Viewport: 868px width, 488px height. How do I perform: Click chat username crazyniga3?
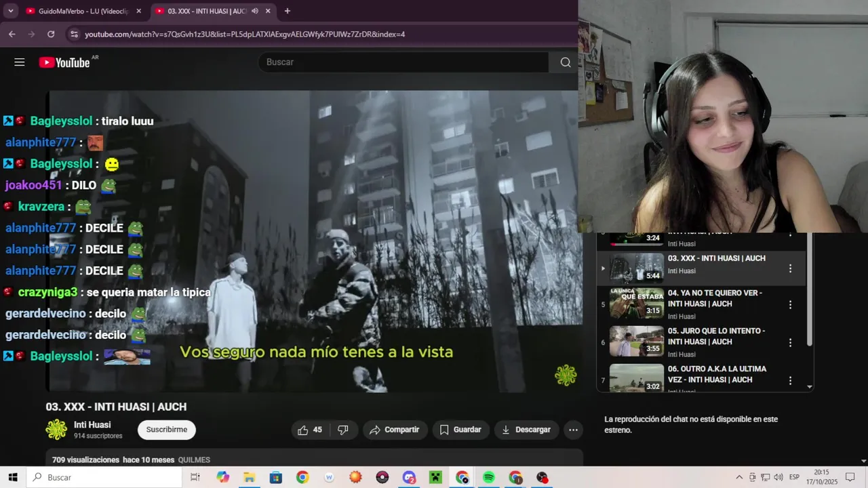pyautogui.click(x=47, y=292)
